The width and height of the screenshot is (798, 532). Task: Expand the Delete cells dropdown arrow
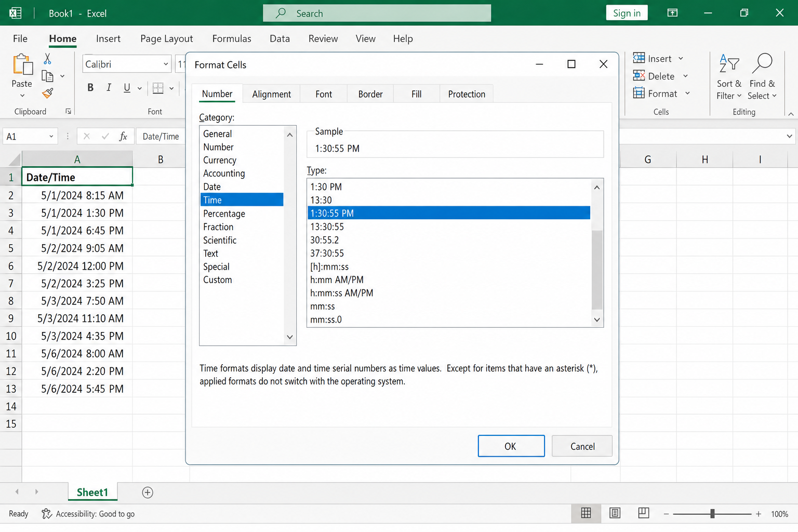point(685,76)
